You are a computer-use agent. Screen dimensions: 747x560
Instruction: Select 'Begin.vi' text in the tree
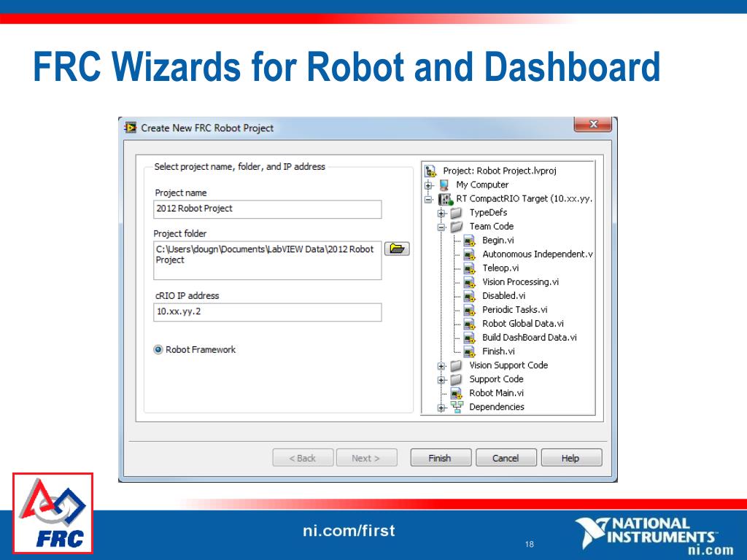tap(498, 241)
